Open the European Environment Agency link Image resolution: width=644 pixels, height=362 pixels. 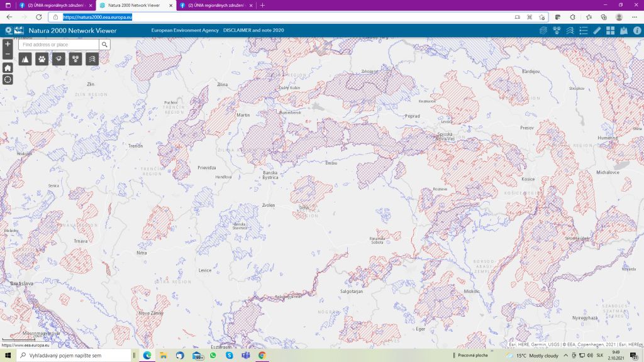coord(184,30)
